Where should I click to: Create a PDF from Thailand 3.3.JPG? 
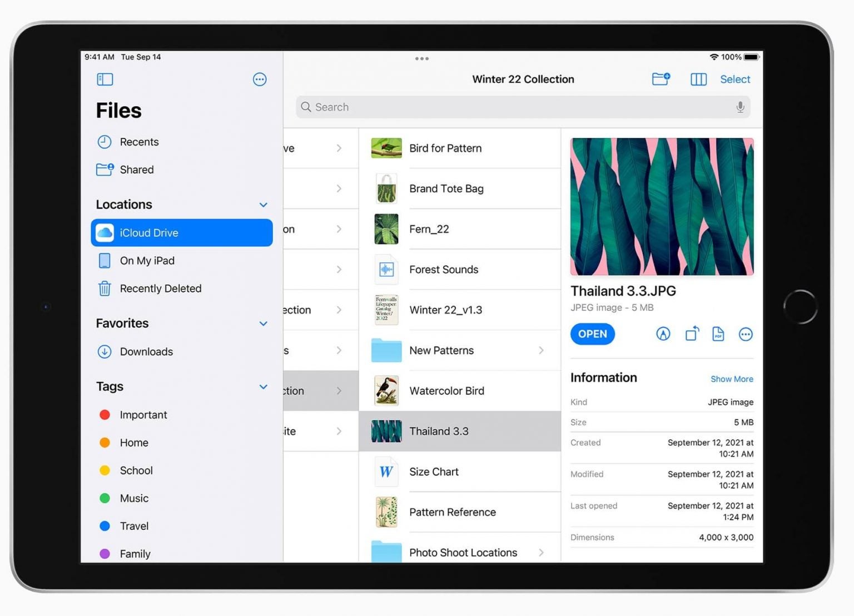718,334
